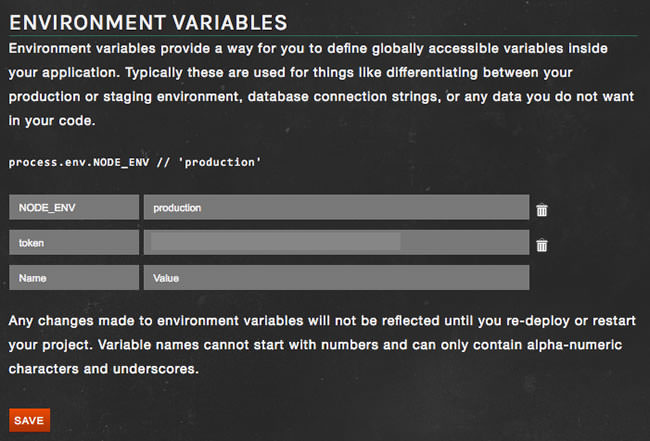Edit the production value field
Viewport: 650px width, 441px height.
[x=335, y=207]
